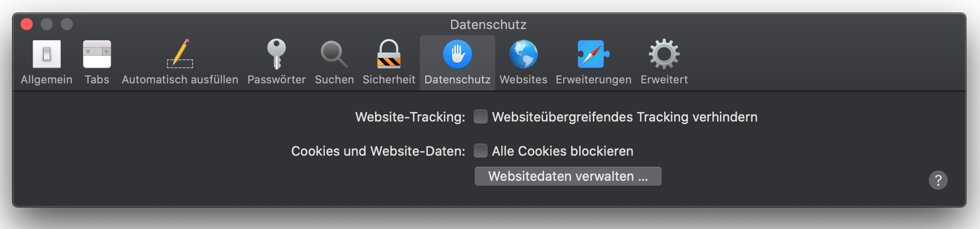Switch to the Sicherheit tab label

tap(389, 80)
